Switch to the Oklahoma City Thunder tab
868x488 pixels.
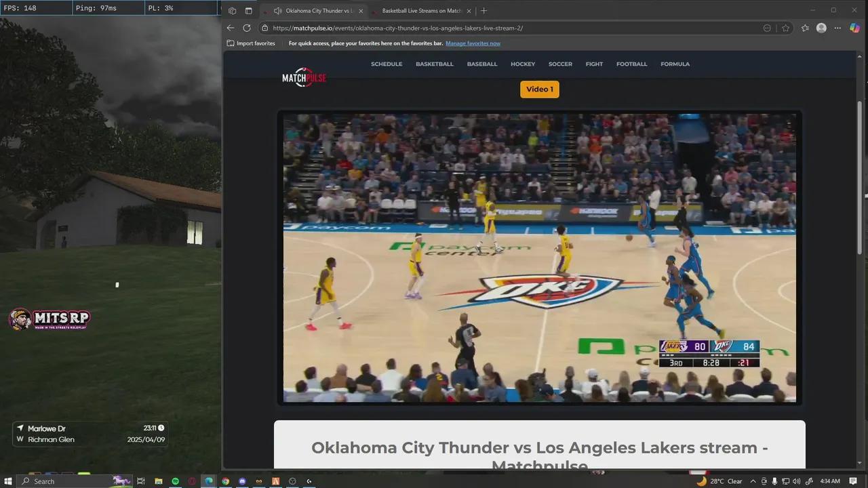(314, 11)
